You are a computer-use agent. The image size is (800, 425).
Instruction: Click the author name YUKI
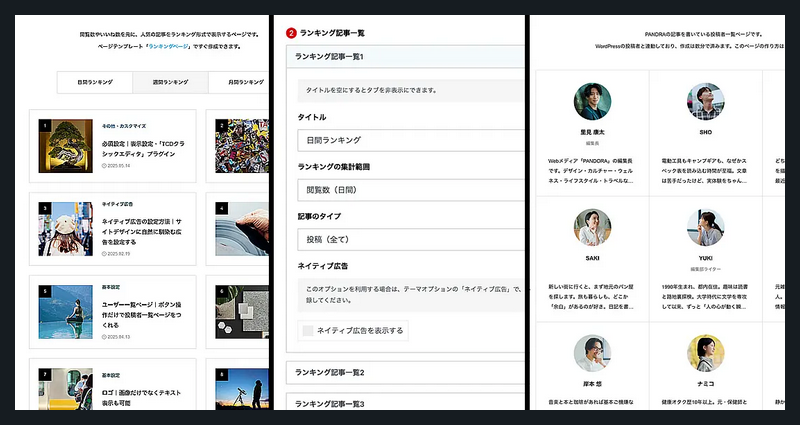click(x=706, y=258)
